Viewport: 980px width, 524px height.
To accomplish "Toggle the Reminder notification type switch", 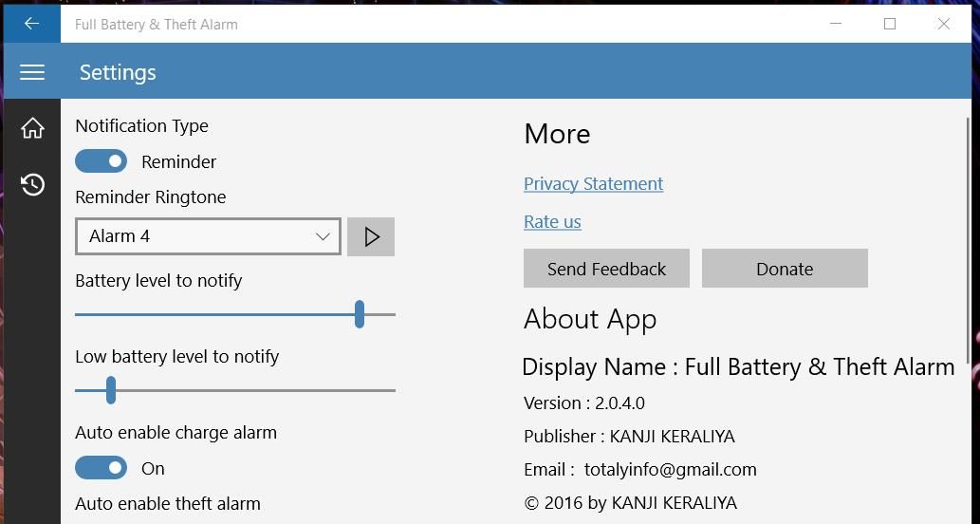I will coord(101,161).
